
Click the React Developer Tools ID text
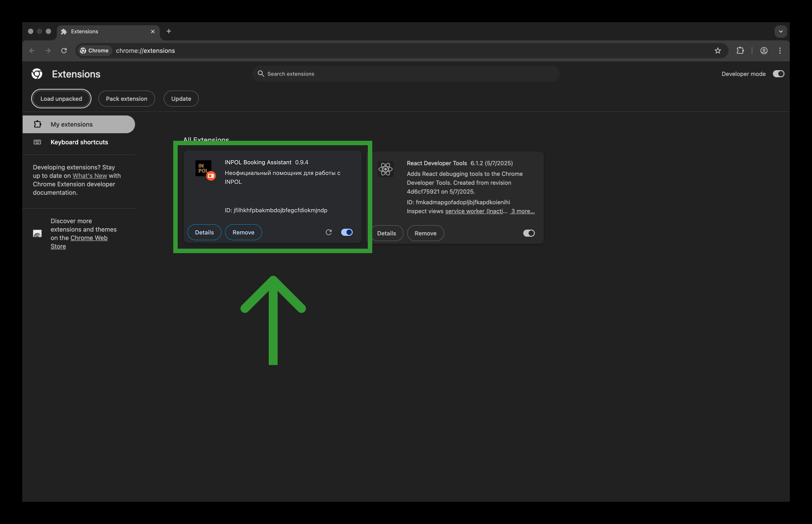[458, 202]
